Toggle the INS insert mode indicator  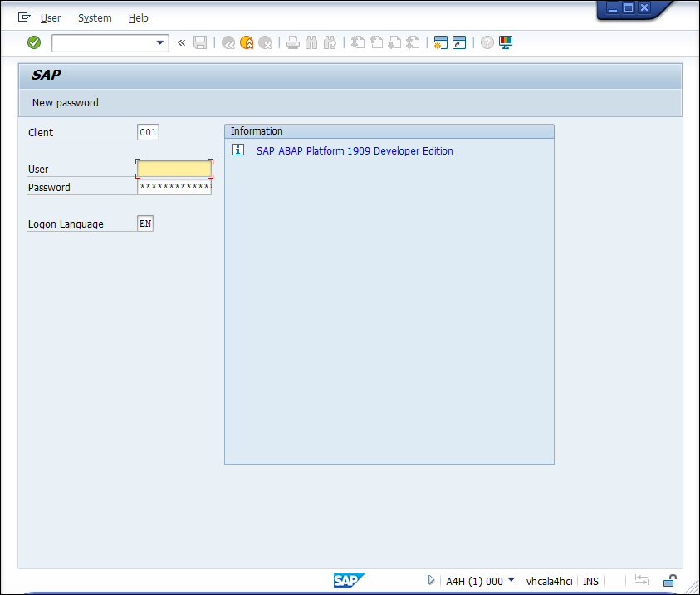(590, 581)
